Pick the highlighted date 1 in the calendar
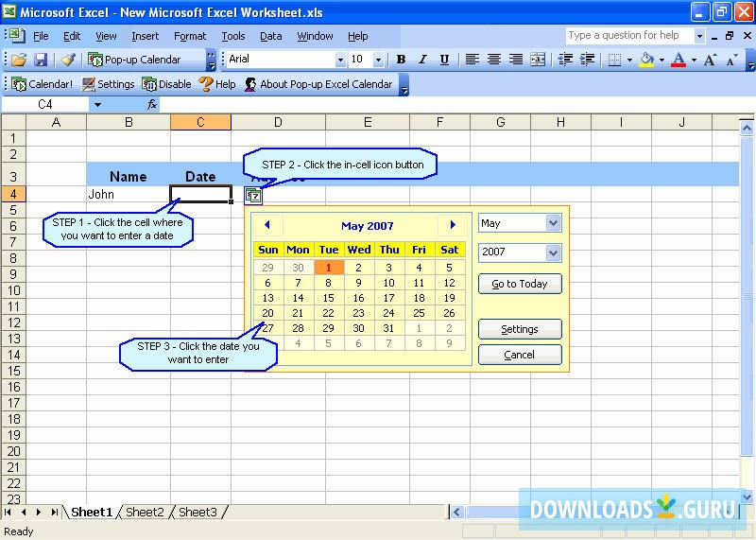The image size is (756, 540). pyautogui.click(x=329, y=268)
